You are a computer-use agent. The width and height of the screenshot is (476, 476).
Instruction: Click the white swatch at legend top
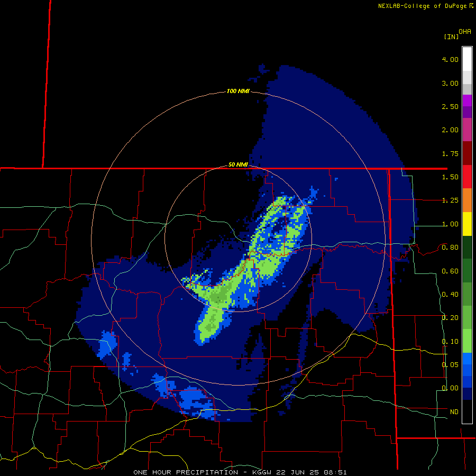[x=467, y=59]
